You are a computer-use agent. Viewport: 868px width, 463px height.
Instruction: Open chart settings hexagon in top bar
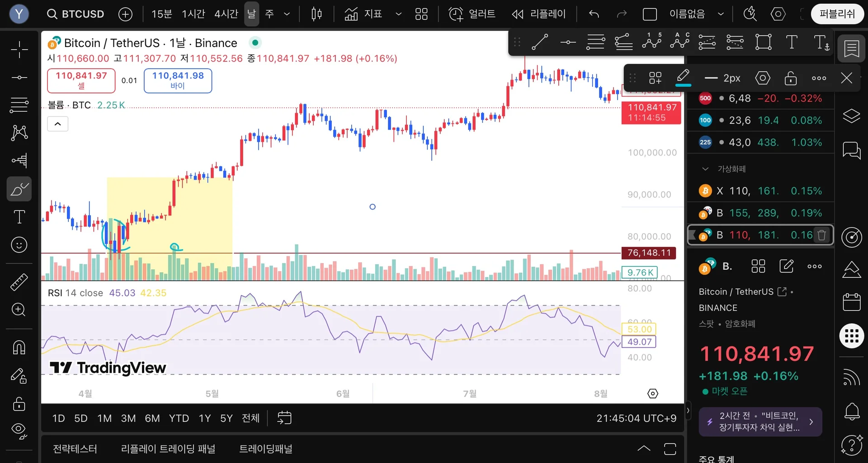(x=778, y=14)
